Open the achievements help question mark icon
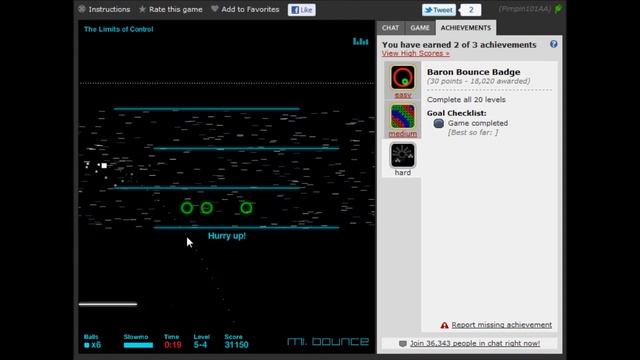Image resolution: width=640 pixels, height=360 pixels. point(553,44)
